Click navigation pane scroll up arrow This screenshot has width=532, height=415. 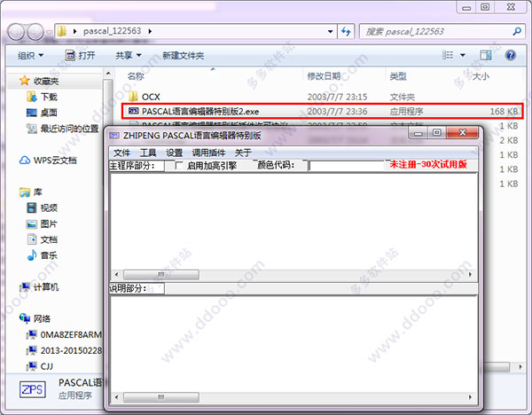pyautogui.click(x=108, y=73)
